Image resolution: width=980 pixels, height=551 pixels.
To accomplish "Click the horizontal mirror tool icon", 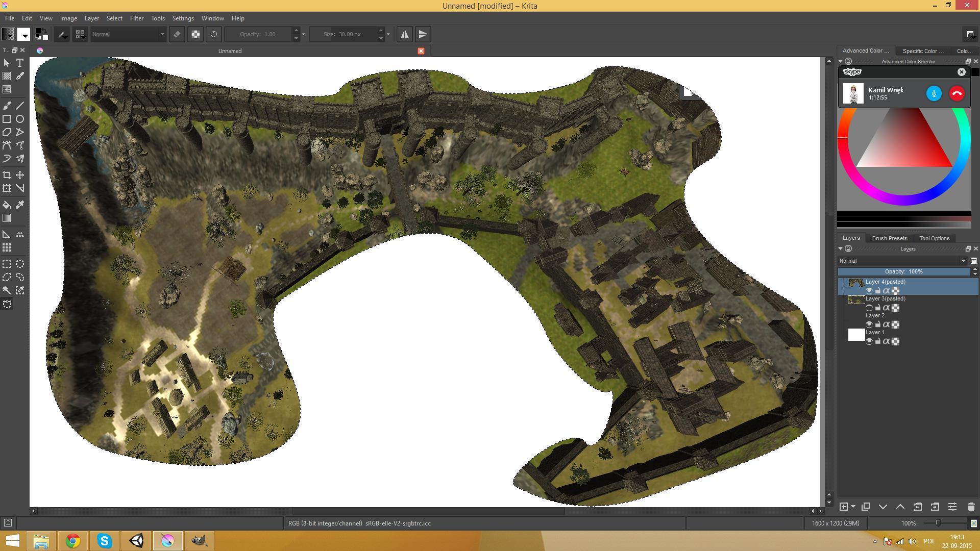I will 404,34.
